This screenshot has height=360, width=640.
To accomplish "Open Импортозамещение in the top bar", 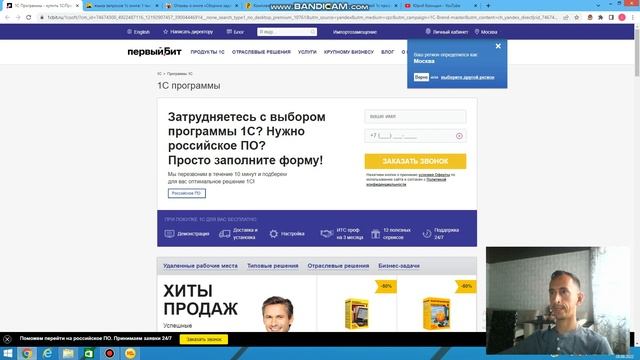I will (355, 32).
